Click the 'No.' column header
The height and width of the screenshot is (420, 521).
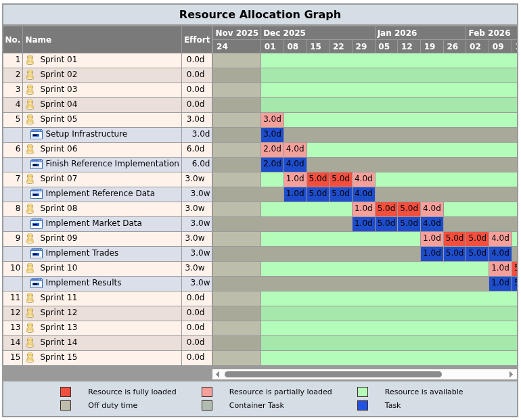click(x=13, y=40)
